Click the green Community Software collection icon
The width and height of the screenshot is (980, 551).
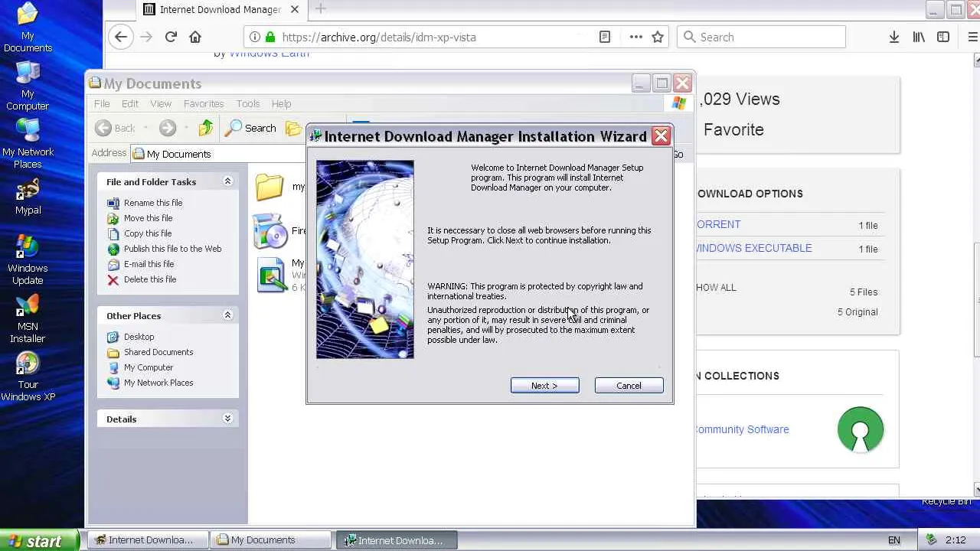[x=861, y=429]
